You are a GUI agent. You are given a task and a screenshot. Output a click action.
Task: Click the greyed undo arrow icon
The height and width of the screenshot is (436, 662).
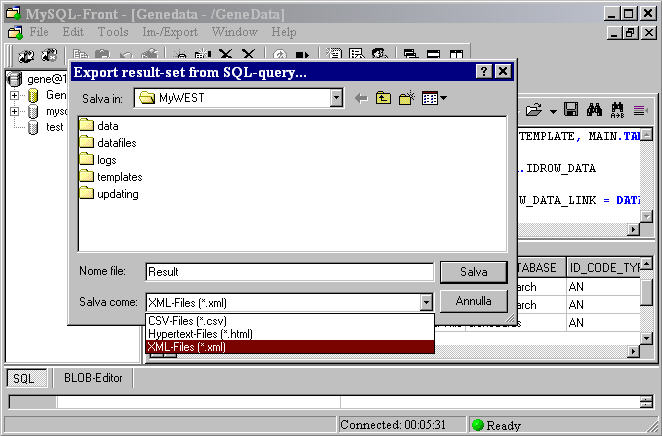(x=126, y=55)
